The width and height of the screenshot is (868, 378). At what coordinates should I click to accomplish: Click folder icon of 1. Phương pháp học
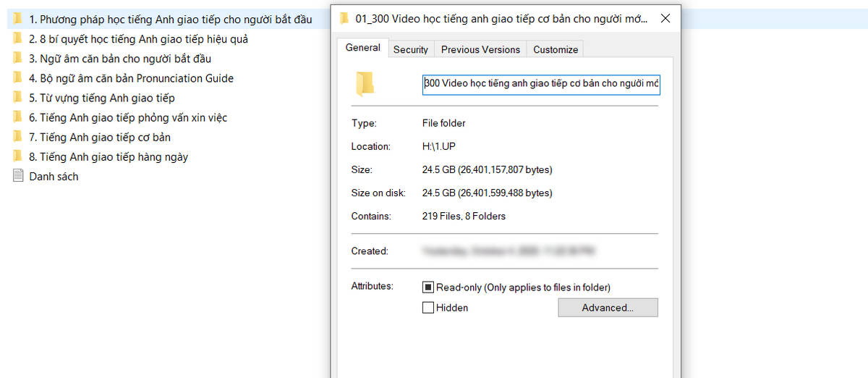[18, 19]
